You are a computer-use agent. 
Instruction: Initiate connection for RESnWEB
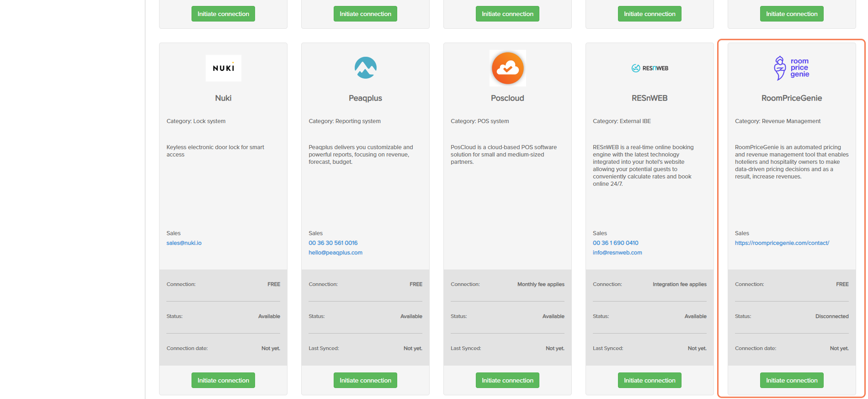click(650, 380)
